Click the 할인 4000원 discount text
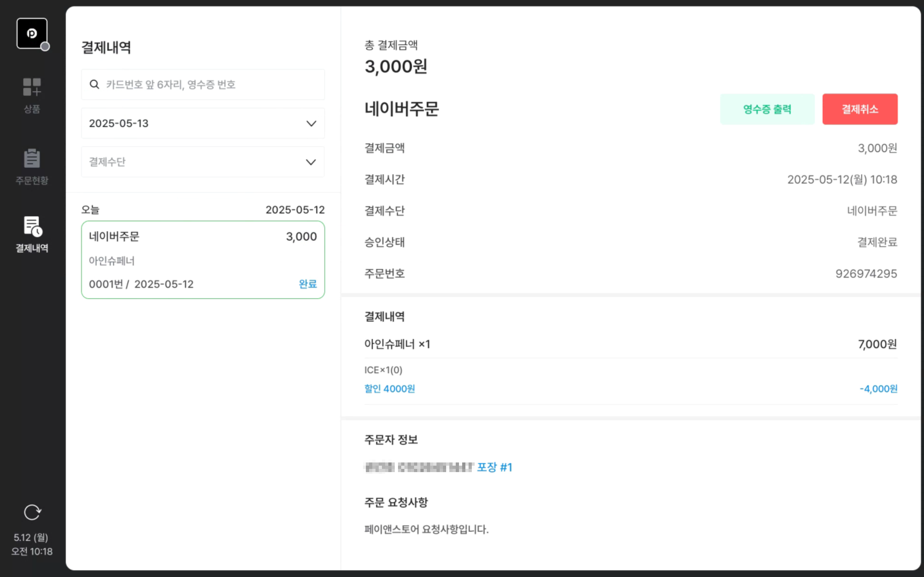Image resolution: width=924 pixels, height=577 pixels. [x=390, y=389]
